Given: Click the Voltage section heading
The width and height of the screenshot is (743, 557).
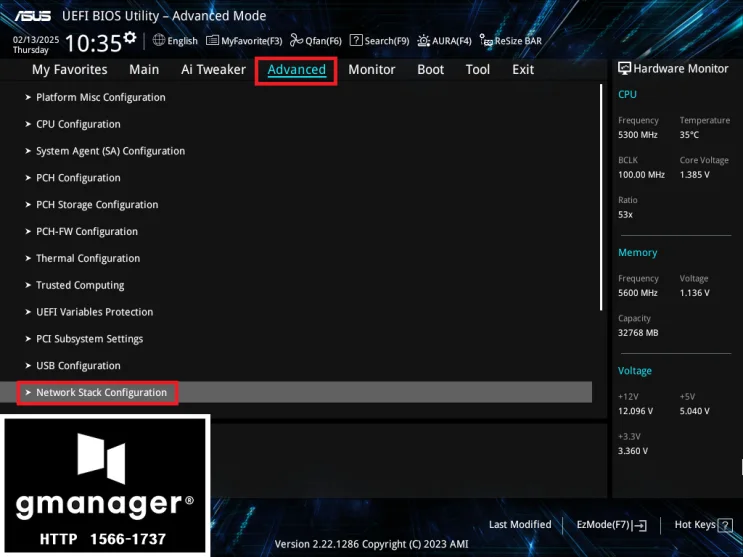Looking at the screenshot, I should click(634, 371).
